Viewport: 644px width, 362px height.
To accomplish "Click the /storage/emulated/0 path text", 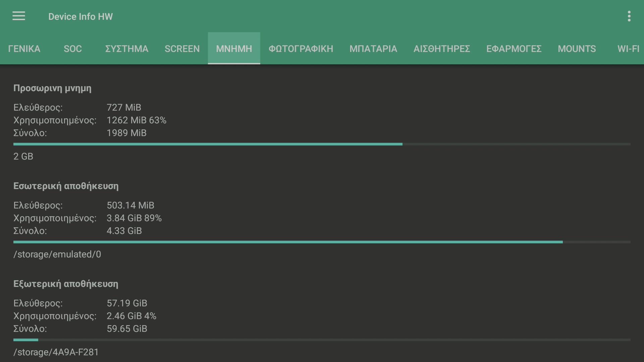I will coord(57,254).
